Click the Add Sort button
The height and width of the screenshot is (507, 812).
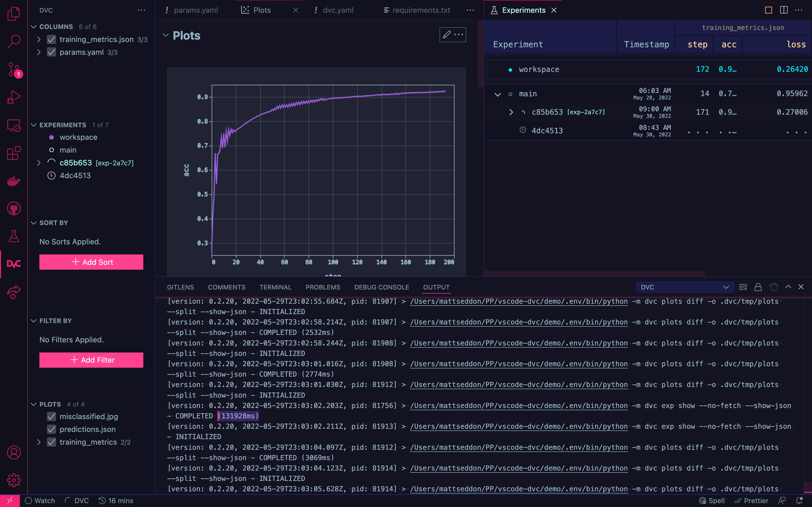91,262
